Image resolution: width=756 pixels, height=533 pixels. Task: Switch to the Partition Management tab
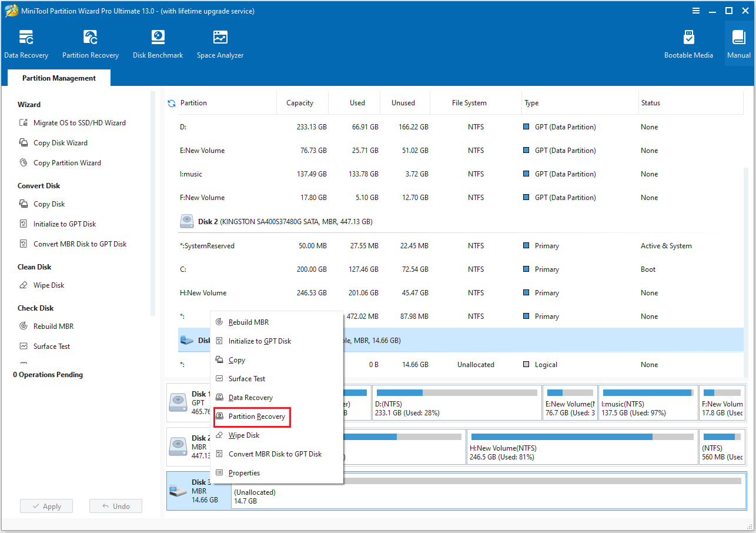(x=59, y=78)
